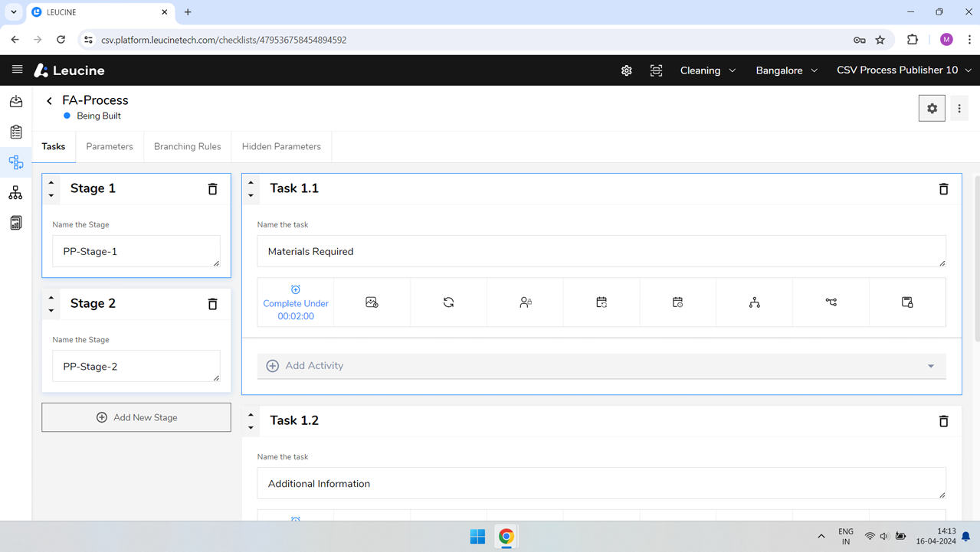Expand the Add Activity dropdown
Screen dimensions: 980x552
click(x=601, y=366)
